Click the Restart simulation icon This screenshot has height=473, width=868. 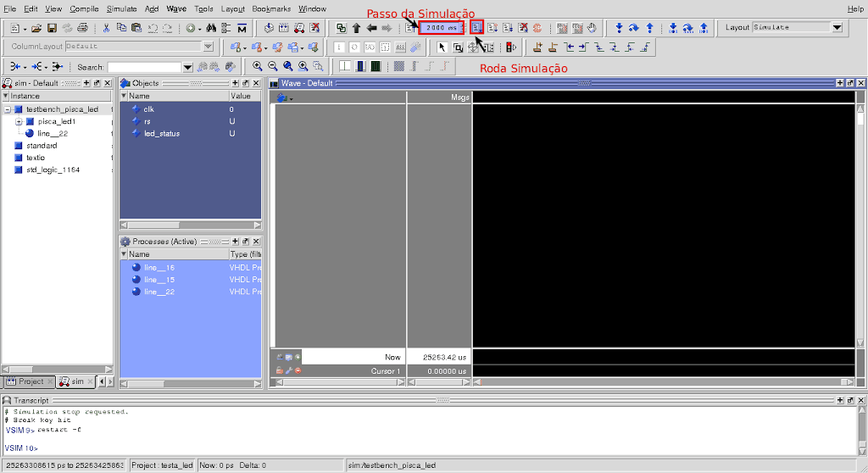pos(410,28)
